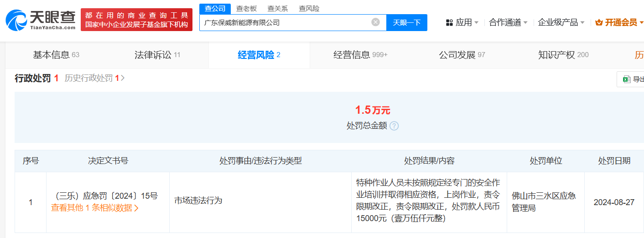This screenshot has height=238, width=644.
Task: Click the 处罚总金额 label
Action: 367,126
